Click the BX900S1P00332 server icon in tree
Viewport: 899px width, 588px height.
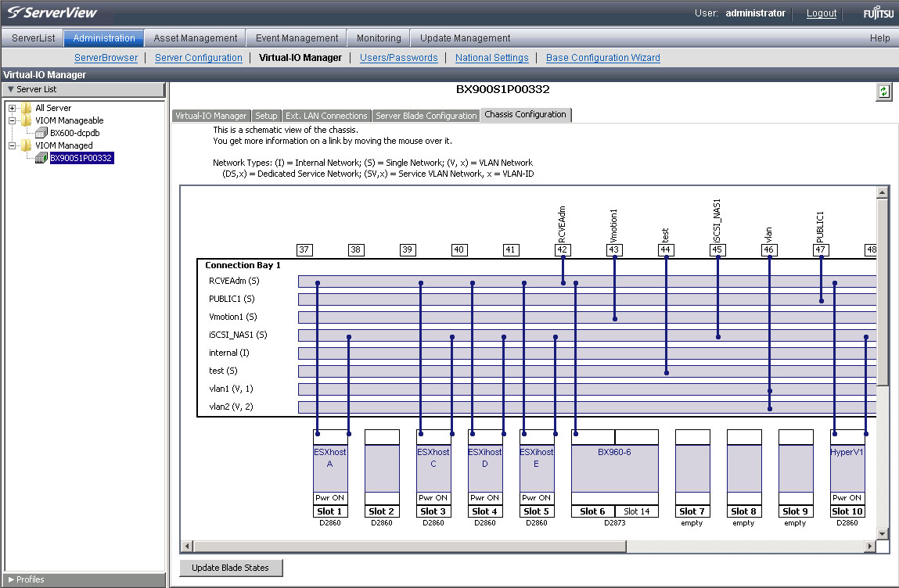click(41, 158)
